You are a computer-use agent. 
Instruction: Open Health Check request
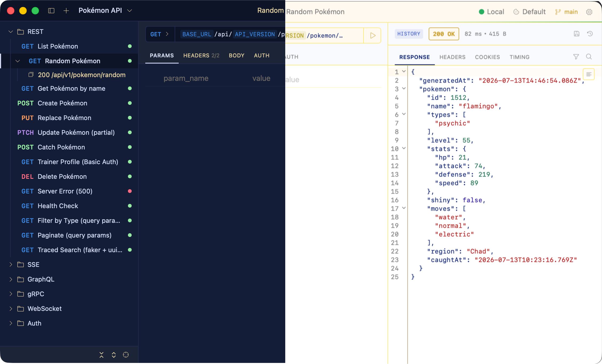tap(69, 206)
